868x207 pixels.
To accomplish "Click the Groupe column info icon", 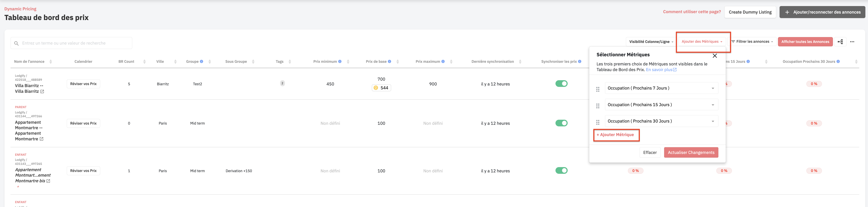I will point(202,62).
